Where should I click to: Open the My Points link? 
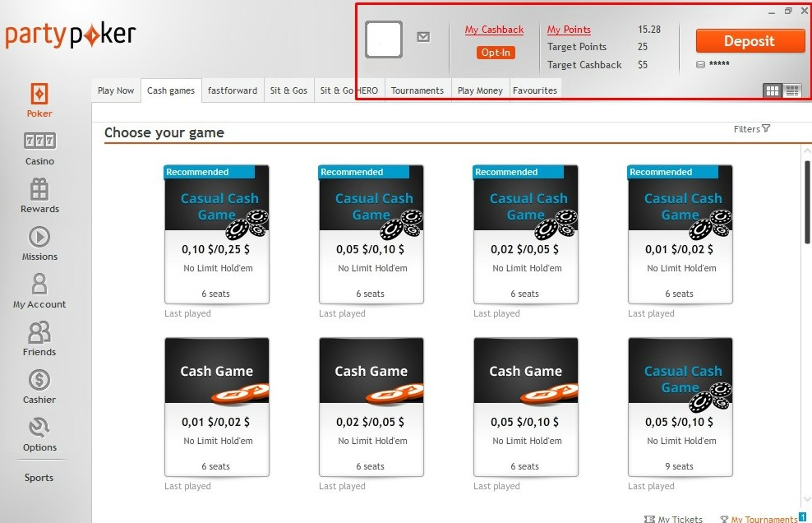[x=569, y=30]
